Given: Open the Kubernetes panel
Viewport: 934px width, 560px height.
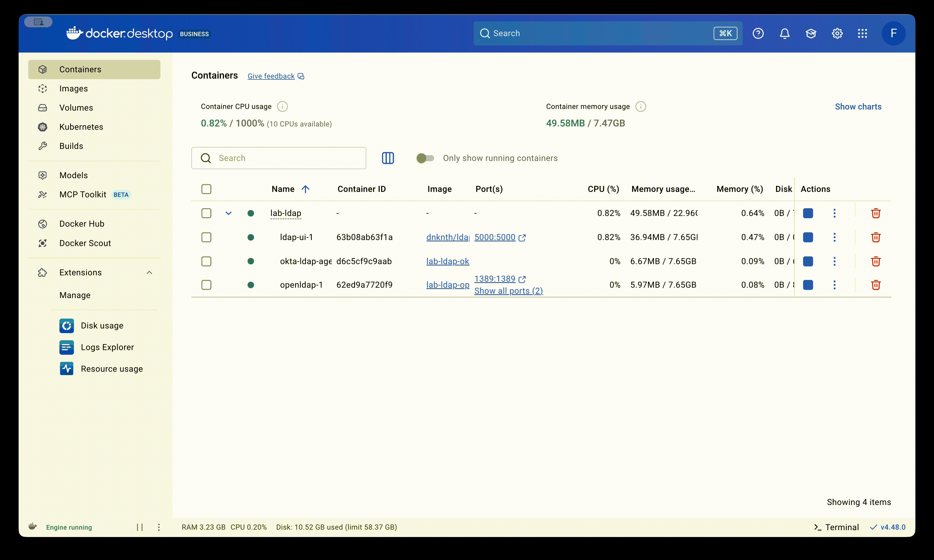Looking at the screenshot, I should (x=81, y=127).
